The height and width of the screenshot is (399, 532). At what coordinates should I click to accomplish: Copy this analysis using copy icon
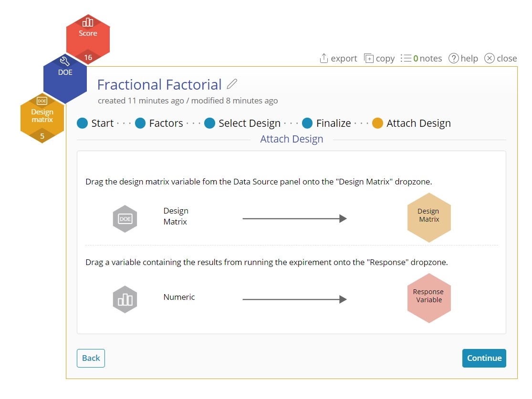coord(369,58)
